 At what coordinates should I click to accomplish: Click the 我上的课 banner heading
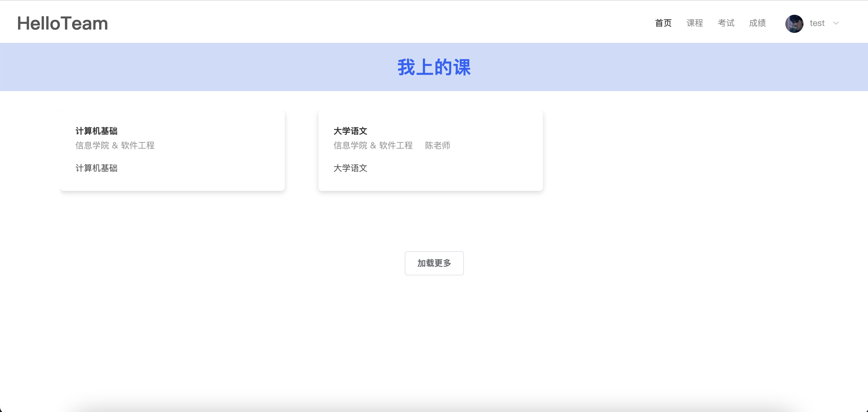coord(434,67)
